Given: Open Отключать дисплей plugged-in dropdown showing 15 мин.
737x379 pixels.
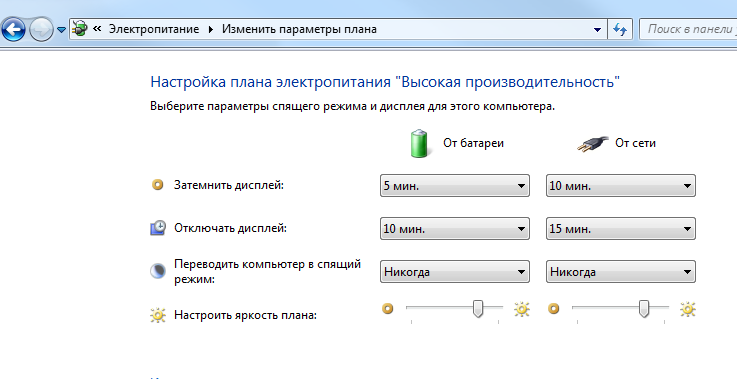Looking at the screenshot, I should click(620, 229).
